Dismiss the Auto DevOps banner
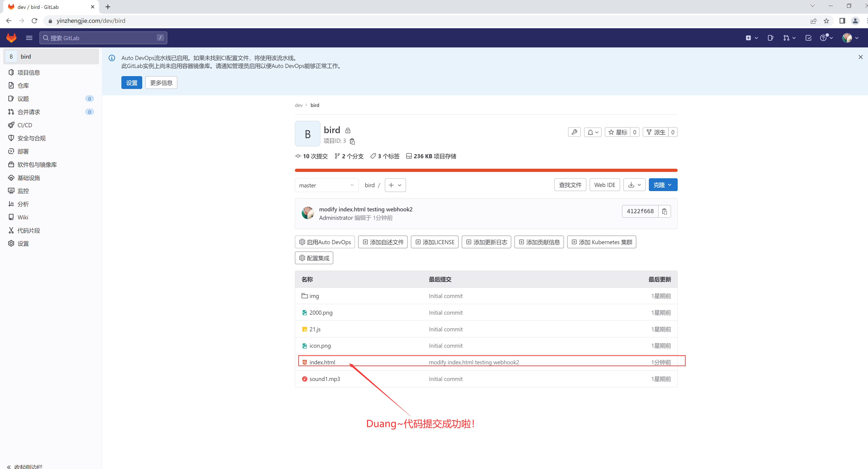This screenshot has height=469, width=868. point(860,57)
